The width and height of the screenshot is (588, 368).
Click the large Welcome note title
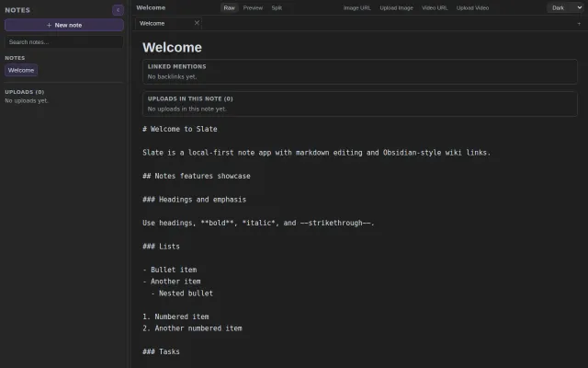(x=172, y=47)
